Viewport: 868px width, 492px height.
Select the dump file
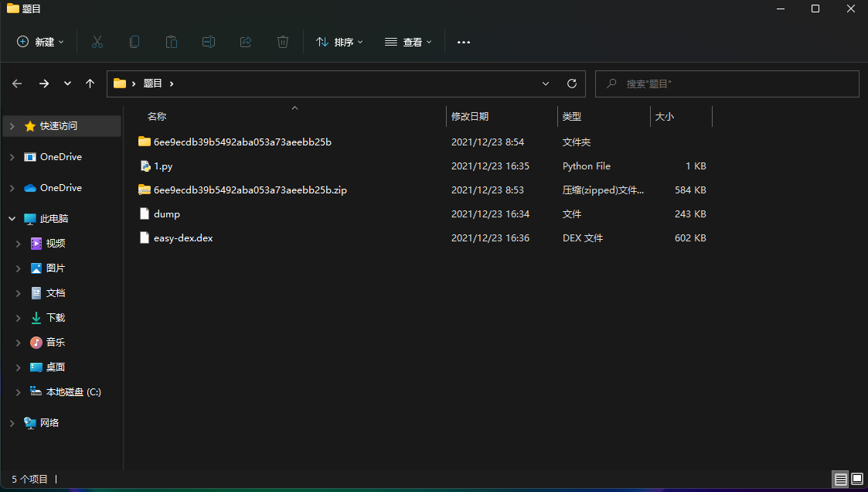point(167,214)
